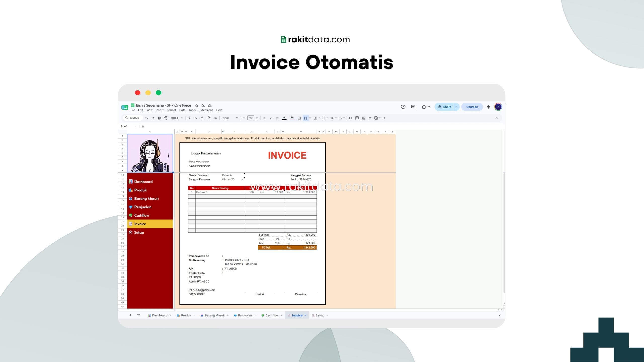The width and height of the screenshot is (644, 362).
Task: Open the File menu
Action: [133, 110]
